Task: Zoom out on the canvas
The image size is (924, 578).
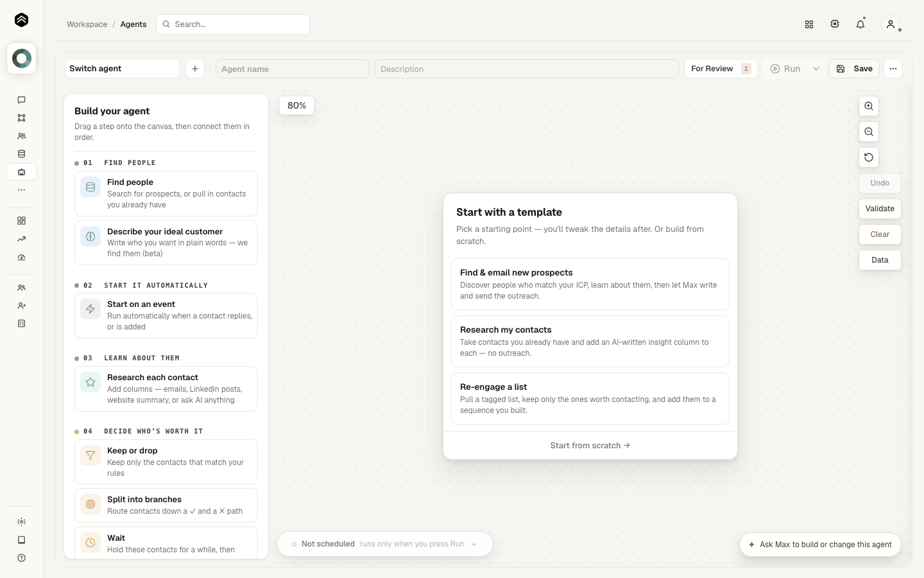Action: [x=869, y=132]
